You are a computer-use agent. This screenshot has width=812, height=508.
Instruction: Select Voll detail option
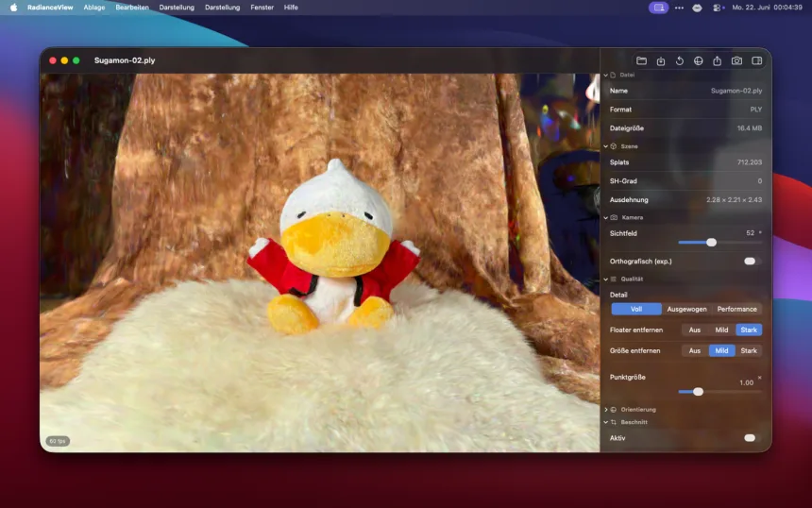636,309
